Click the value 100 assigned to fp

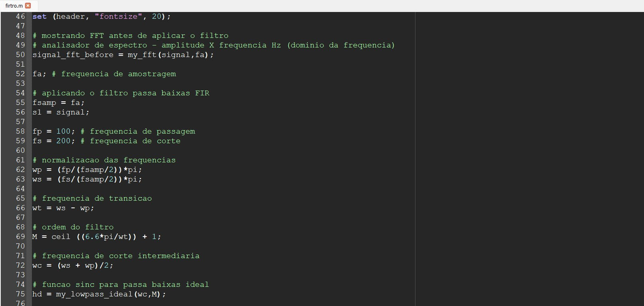[63, 131]
